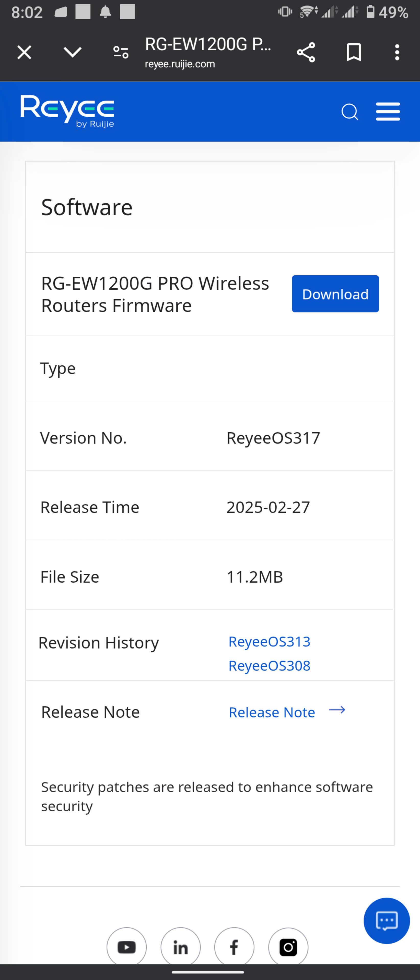The height and width of the screenshot is (980, 420).
Task: Close the browser custom tab
Action: coord(24,53)
